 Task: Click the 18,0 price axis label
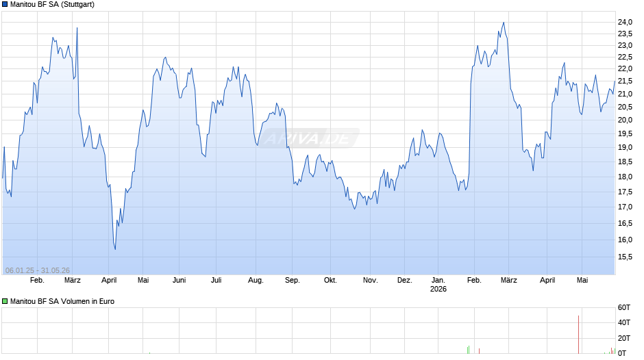(x=625, y=177)
